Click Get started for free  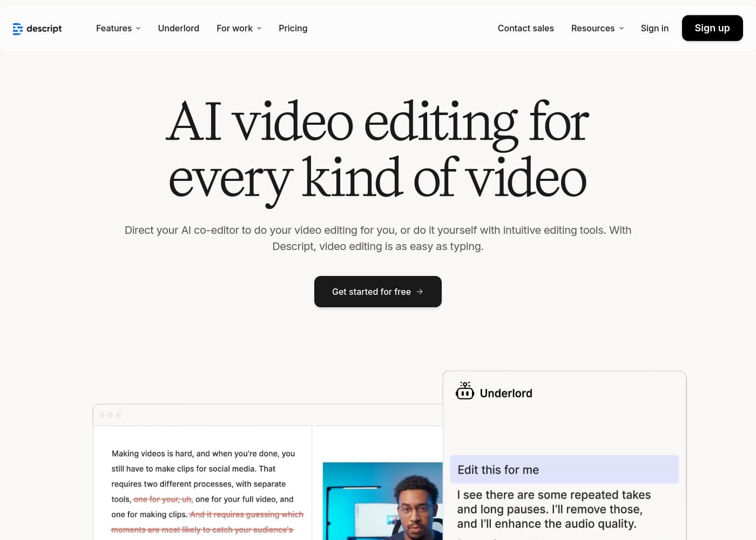[x=378, y=292]
